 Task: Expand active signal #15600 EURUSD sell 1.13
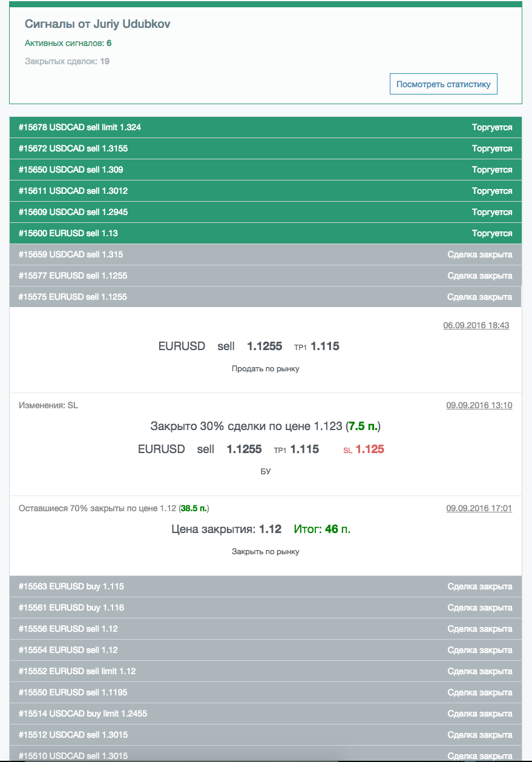tap(265, 233)
